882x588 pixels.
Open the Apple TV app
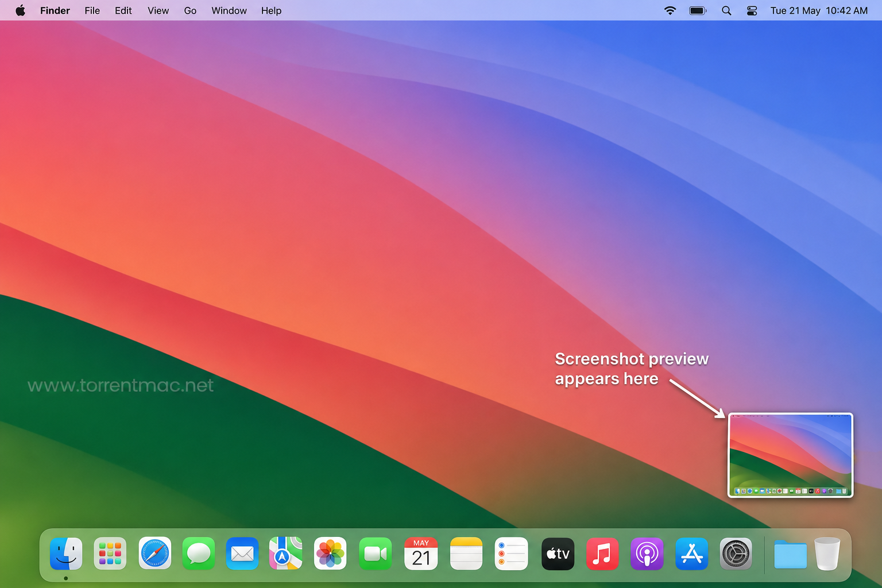[558, 554]
